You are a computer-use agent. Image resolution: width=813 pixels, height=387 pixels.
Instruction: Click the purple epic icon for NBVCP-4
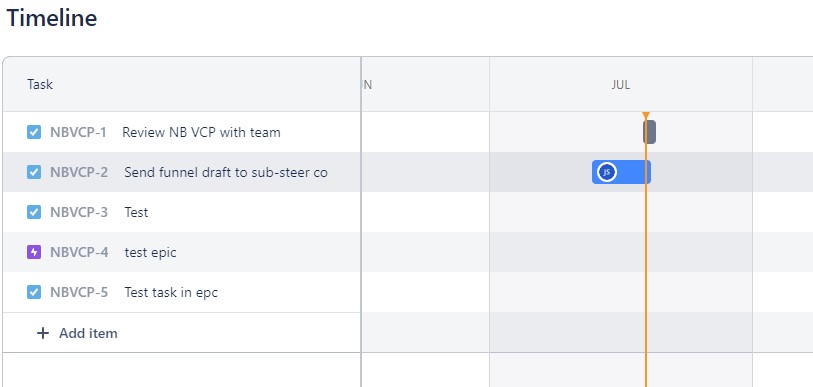coord(34,252)
